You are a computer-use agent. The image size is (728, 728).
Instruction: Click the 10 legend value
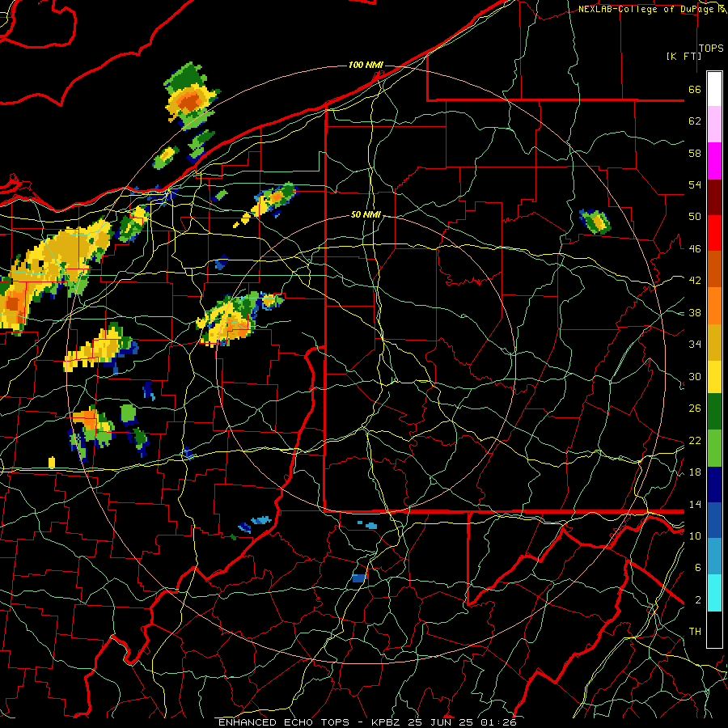point(695,535)
